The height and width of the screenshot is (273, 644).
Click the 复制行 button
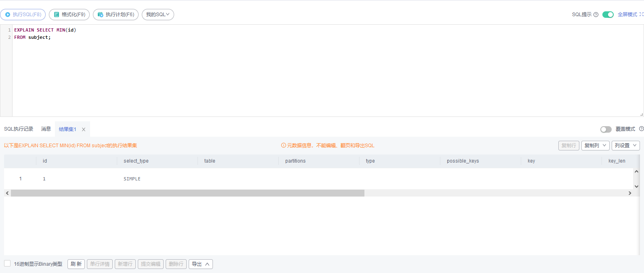pos(569,146)
